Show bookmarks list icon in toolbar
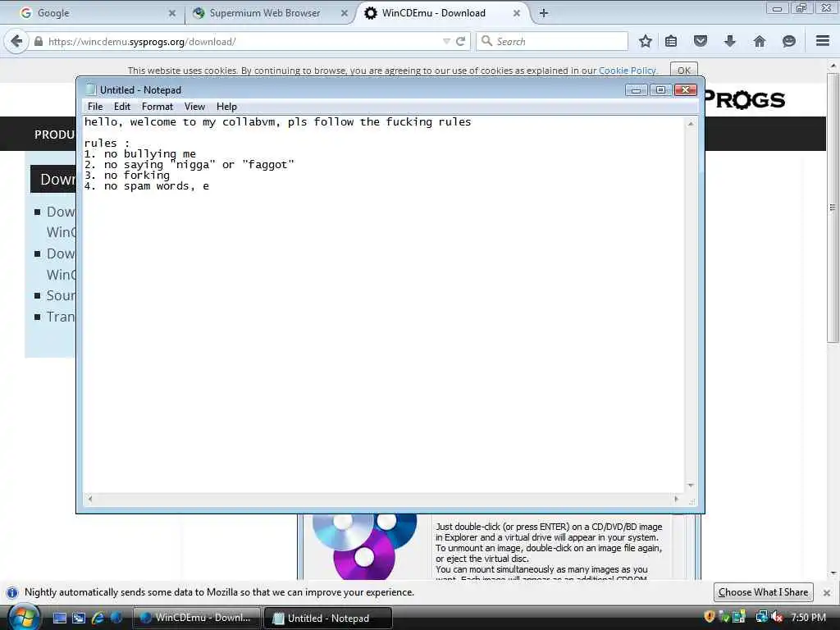Image resolution: width=840 pixels, height=630 pixels. coord(671,41)
